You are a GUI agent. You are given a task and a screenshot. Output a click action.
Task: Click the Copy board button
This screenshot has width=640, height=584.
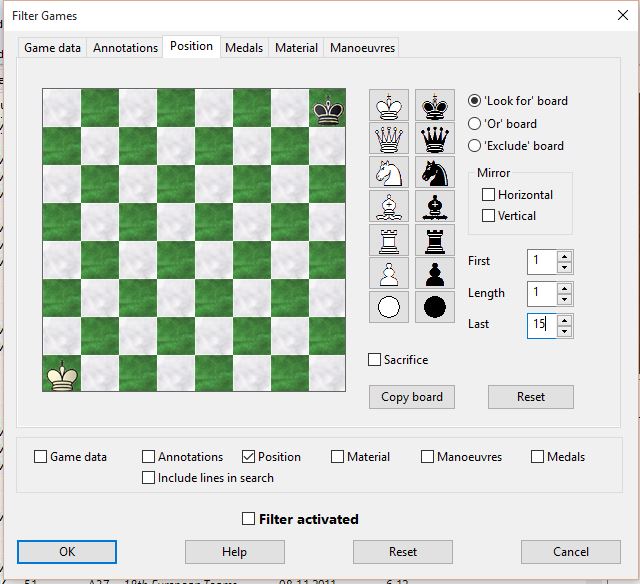(412, 397)
